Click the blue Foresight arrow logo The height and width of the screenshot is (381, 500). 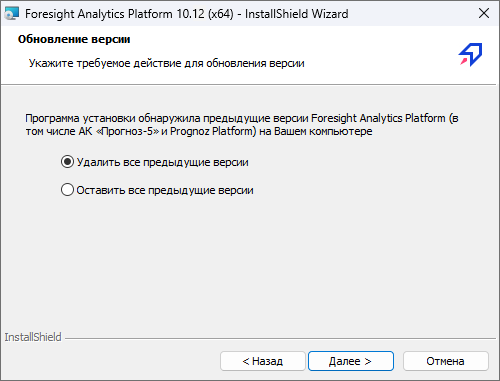(471, 54)
